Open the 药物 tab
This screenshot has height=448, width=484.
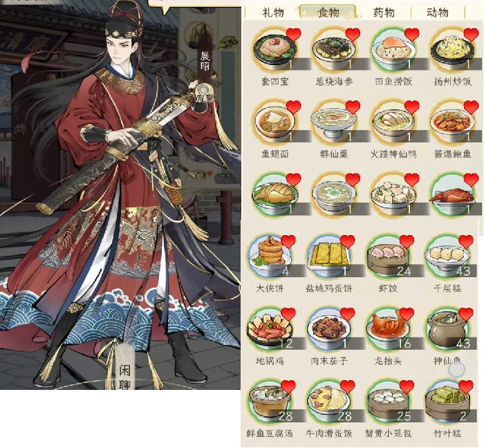tap(384, 12)
